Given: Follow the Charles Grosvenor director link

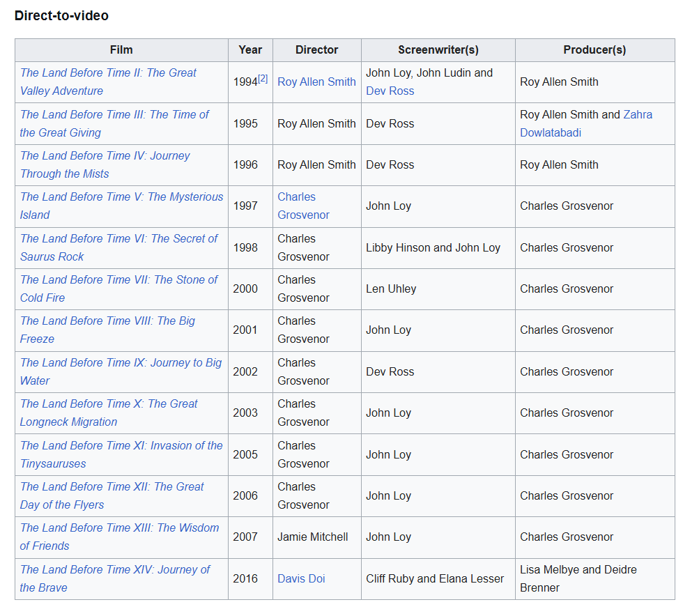Looking at the screenshot, I should pos(303,206).
